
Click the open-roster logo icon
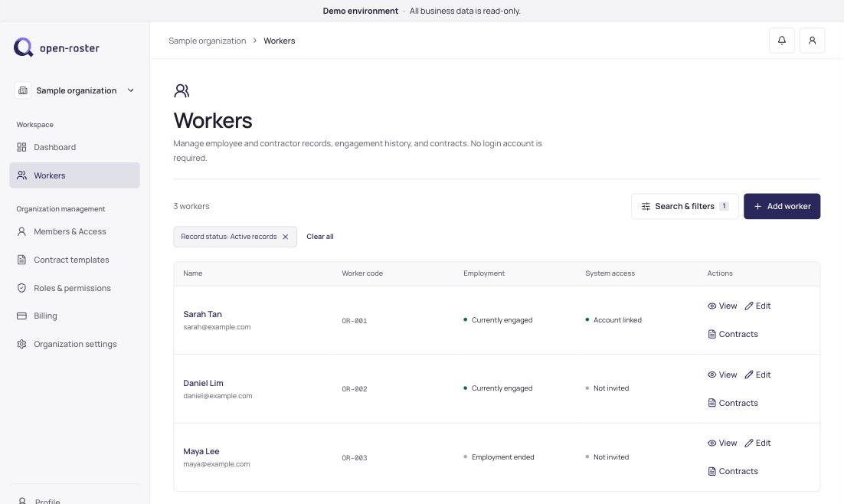[x=23, y=47]
